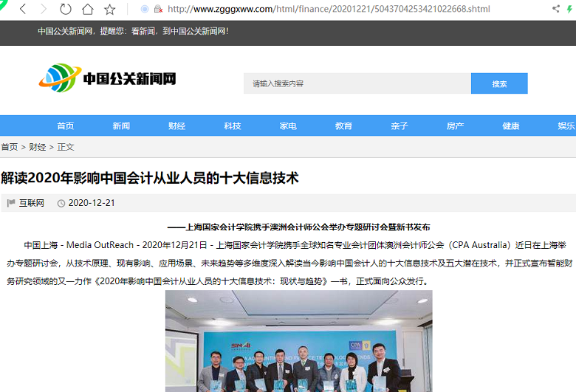Open the 新闻 navigation tab

point(121,126)
